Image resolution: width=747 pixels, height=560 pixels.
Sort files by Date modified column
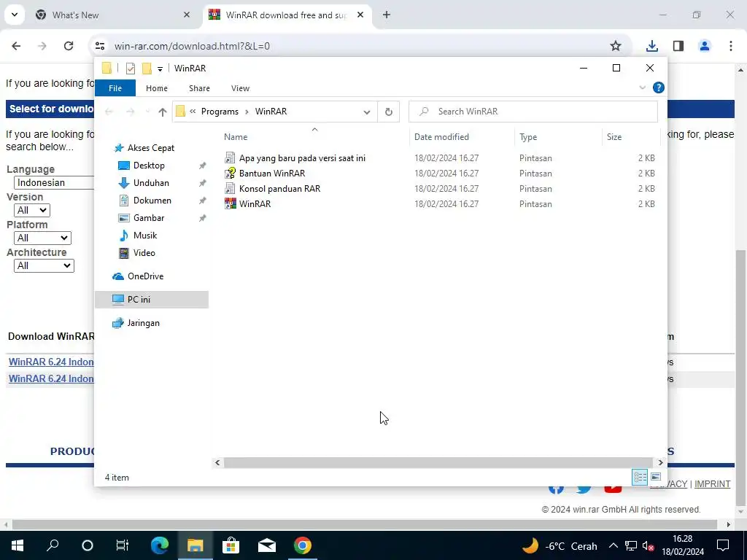click(x=462, y=137)
